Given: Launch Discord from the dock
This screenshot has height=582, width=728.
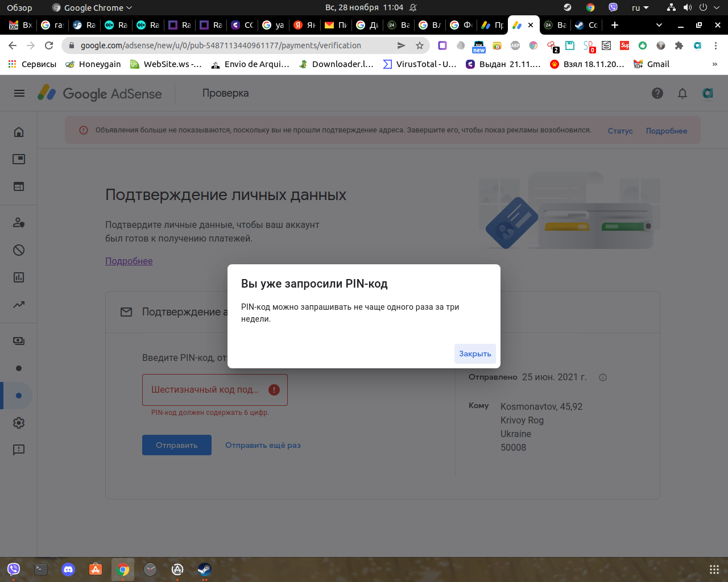Looking at the screenshot, I should [x=68, y=569].
